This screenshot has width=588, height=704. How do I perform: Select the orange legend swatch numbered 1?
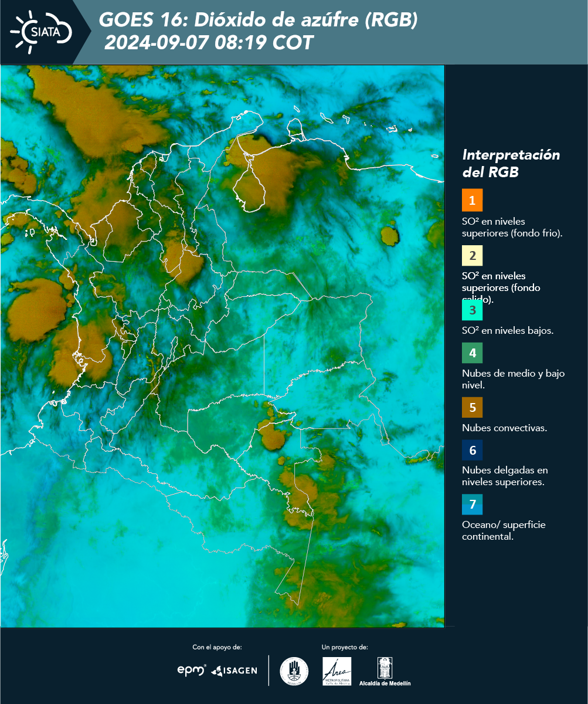click(x=472, y=200)
